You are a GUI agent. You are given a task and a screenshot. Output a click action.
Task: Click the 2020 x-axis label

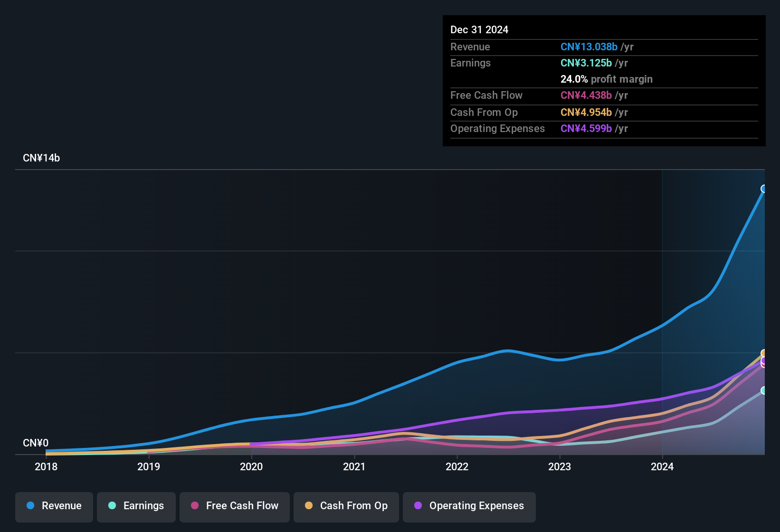251,466
